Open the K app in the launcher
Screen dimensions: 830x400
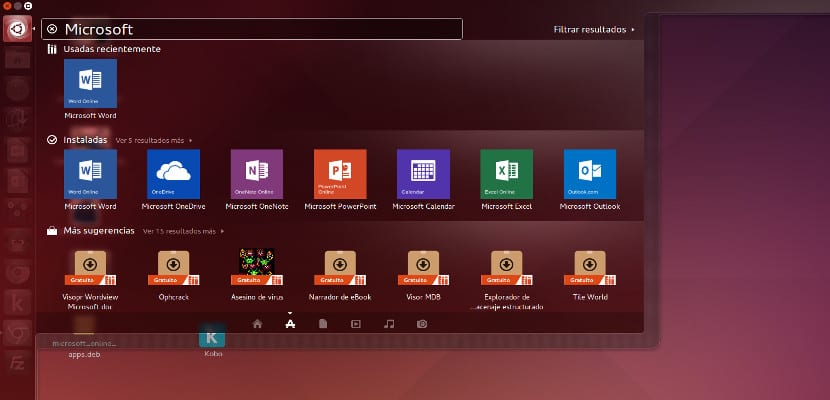tap(17, 303)
